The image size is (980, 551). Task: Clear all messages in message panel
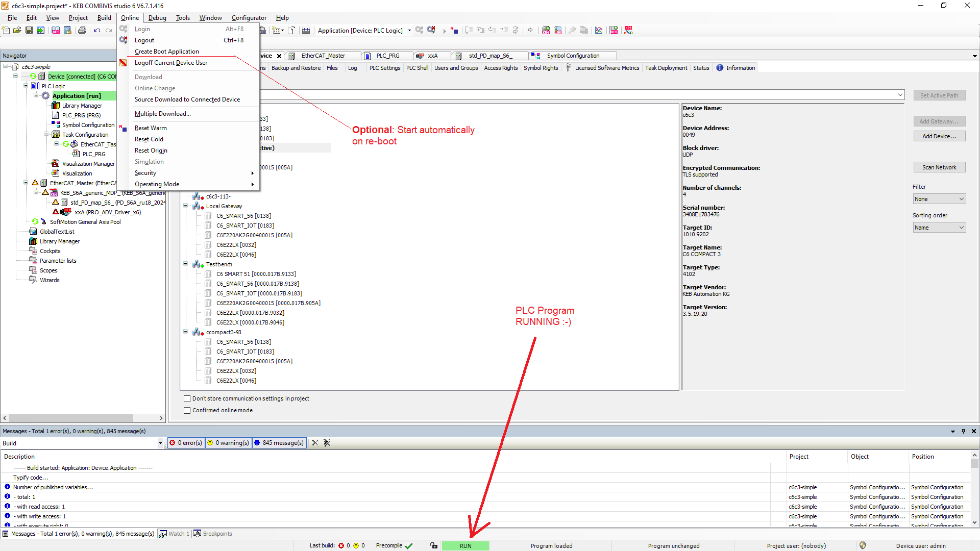pyautogui.click(x=327, y=443)
